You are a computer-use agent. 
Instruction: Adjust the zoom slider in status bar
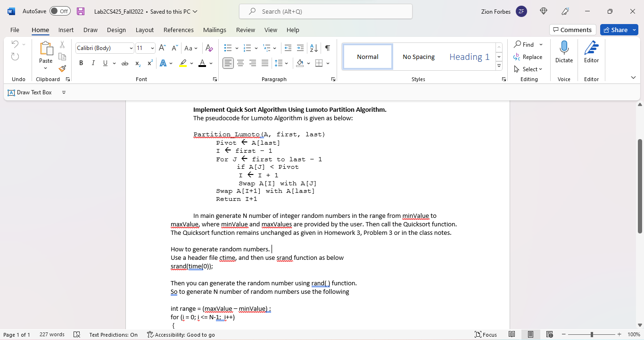(592, 334)
